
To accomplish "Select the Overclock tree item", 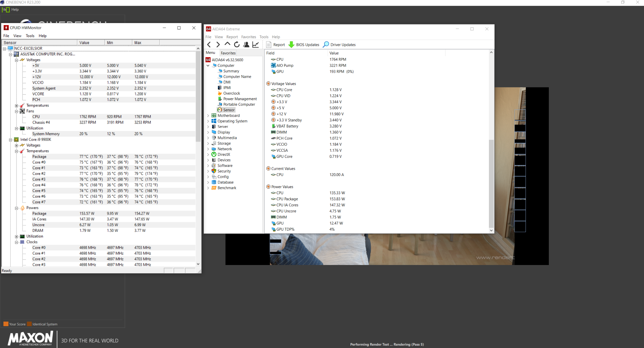I will click(x=231, y=93).
